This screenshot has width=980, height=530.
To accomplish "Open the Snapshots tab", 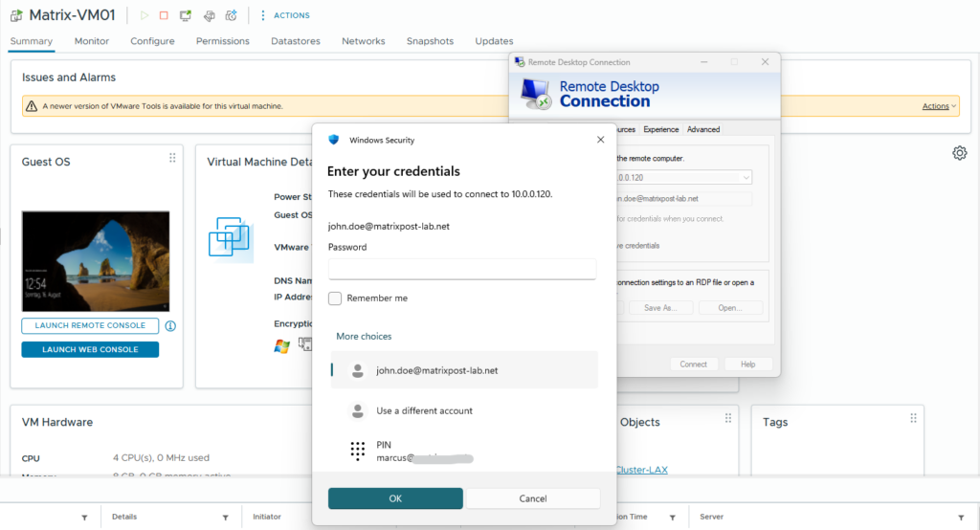I will (x=430, y=41).
